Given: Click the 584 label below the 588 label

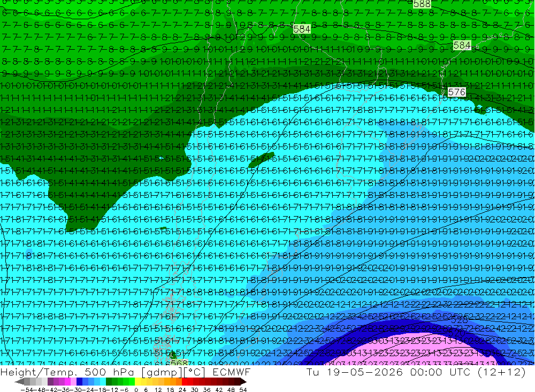Looking at the screenshot, I should pos(302,29).
